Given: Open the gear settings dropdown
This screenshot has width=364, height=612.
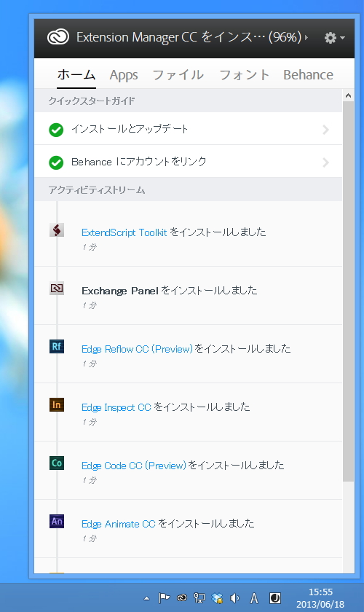Looking at the screenshot, I should coord(334,37).
